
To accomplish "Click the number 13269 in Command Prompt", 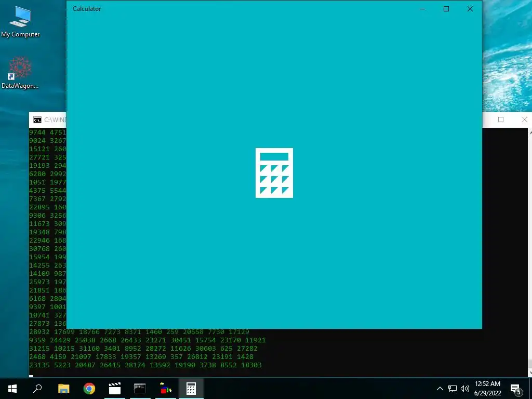I will pyautogui.click(x=156, y=356).
